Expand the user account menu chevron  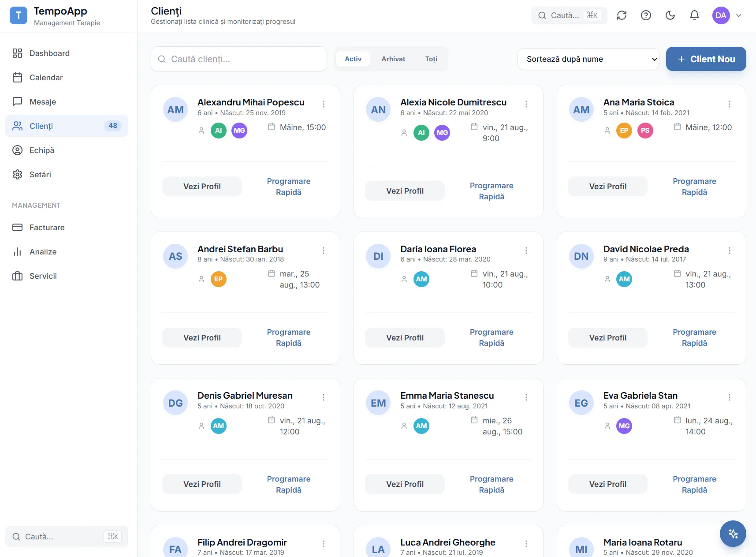739,15
